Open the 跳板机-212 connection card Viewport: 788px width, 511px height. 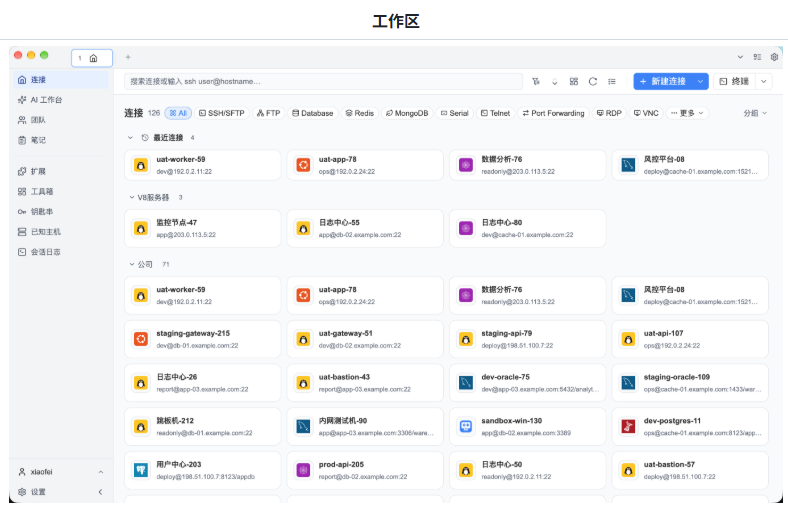coord(203,427)
